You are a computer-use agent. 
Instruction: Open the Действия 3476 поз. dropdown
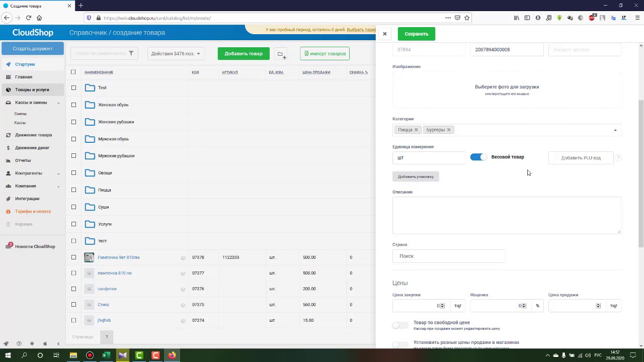(x=176, y=53)
